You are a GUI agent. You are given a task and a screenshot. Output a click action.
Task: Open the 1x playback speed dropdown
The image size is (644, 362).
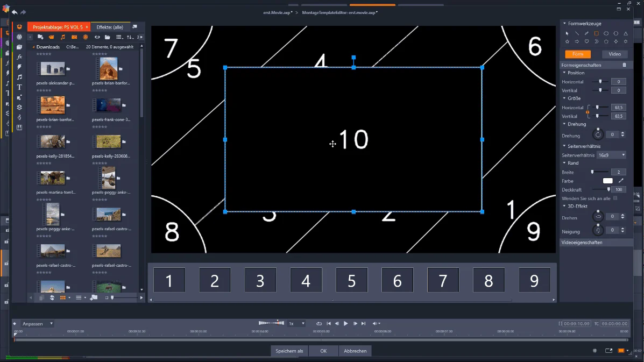click(x=296, y=323)
